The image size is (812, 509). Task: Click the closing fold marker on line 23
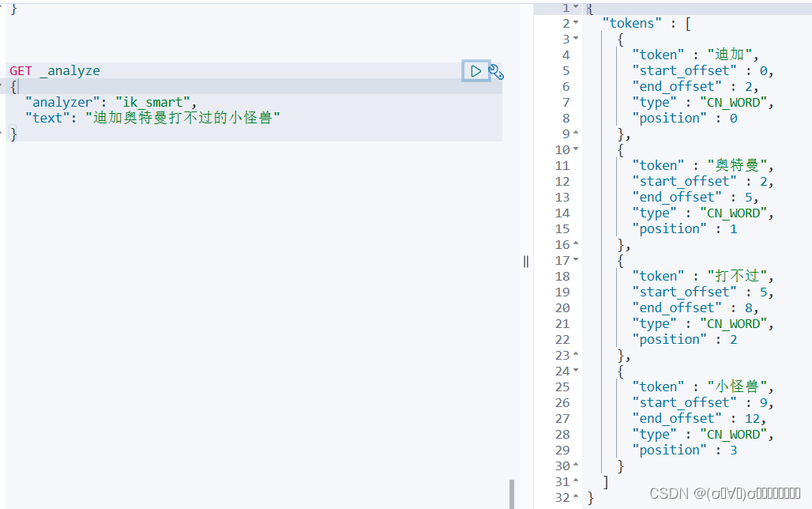point(576,355)
